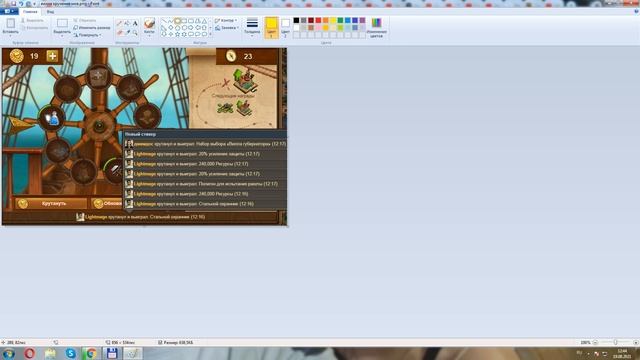Select the Color picker eyedropper tool
The width and height of the screenshot is (640, 360).
click(127, 32)
